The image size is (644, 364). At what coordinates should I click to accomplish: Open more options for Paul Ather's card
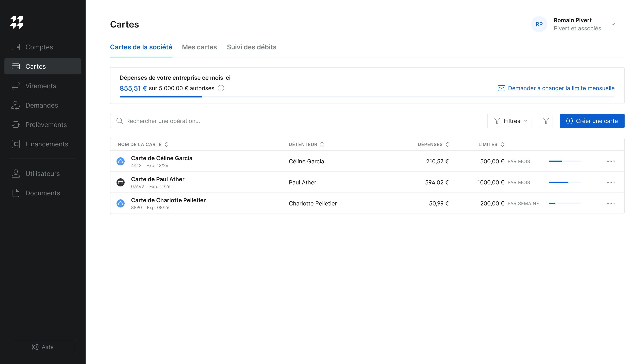pos(611,182)
